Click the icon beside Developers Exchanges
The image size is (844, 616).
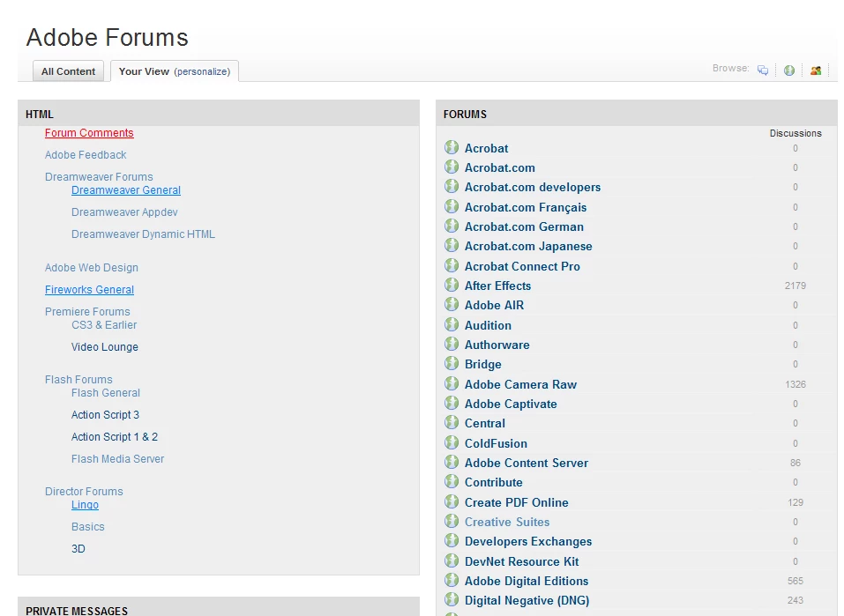(x=452, y=541)
